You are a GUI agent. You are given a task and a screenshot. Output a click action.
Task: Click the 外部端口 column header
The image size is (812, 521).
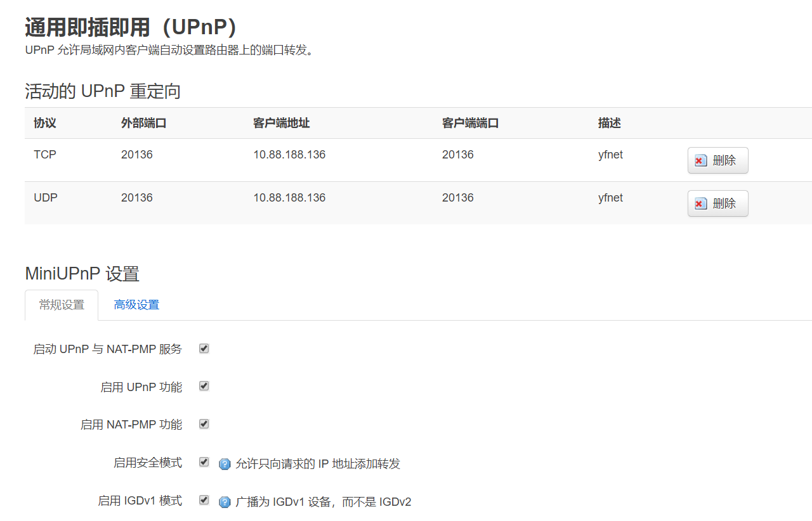(x=143, y=123)
